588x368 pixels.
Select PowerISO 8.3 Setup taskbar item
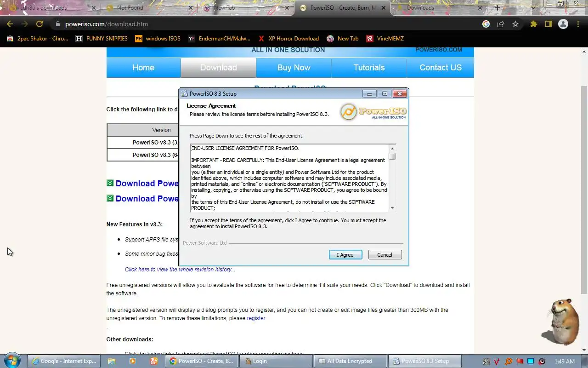(425, 361)
